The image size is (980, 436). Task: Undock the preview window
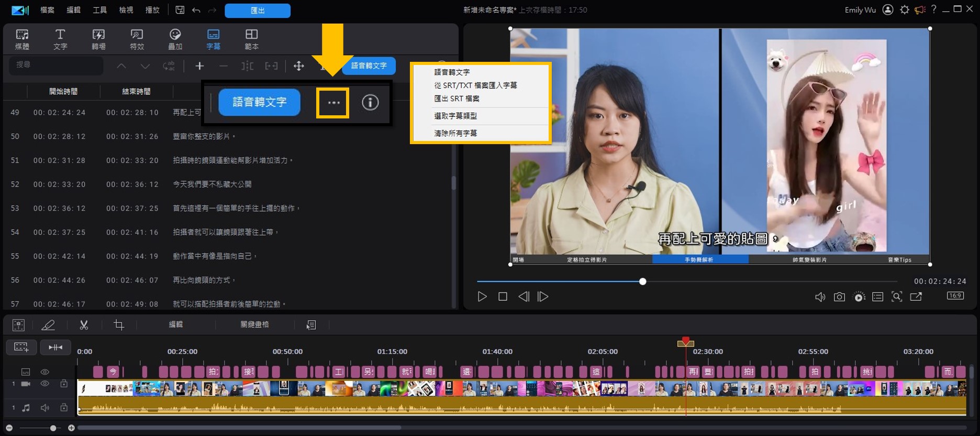click(x=916, y=297)
